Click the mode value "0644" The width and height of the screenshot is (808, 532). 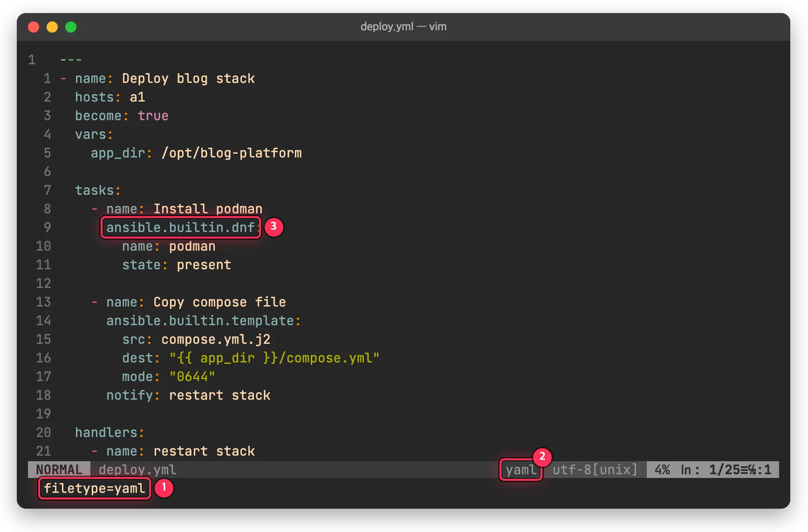tap(192, 376)
